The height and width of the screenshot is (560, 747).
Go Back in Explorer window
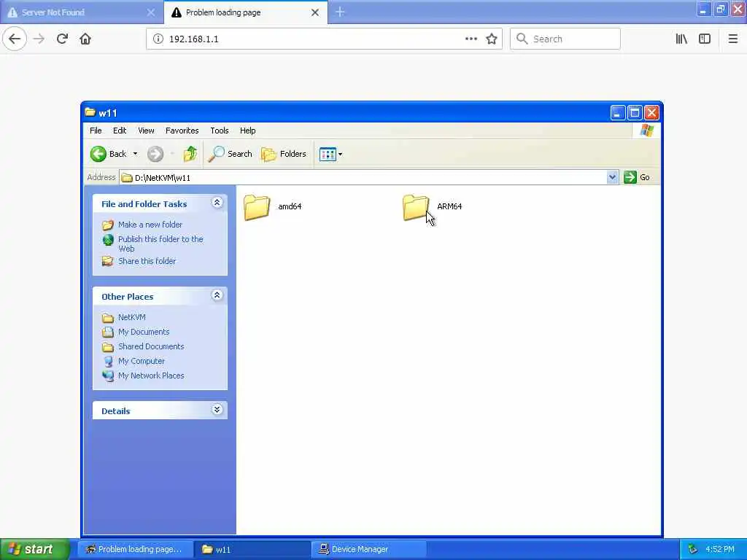[x=109, y=154]
